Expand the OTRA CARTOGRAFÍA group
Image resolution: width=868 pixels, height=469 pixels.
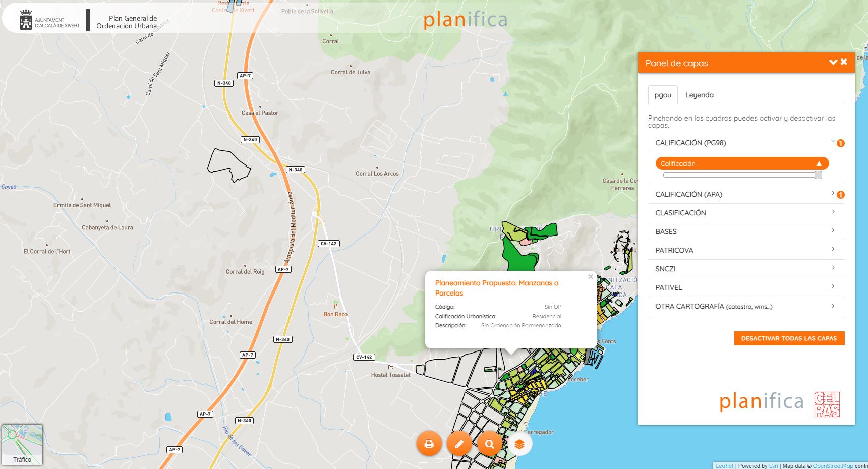click(x=746, y=306)
